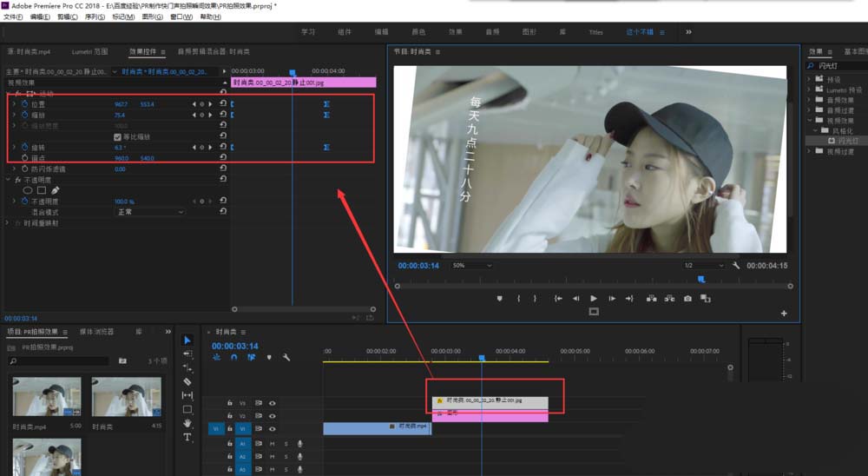Switch to the Lumetri Scopes tab
The width and height of the screenshot is (868, 476).
coord(89,51)
